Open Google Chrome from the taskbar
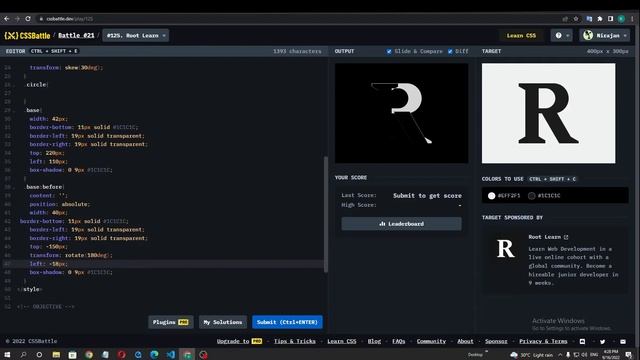This screenshot has height=360, width=640. (x=89, y=354)
